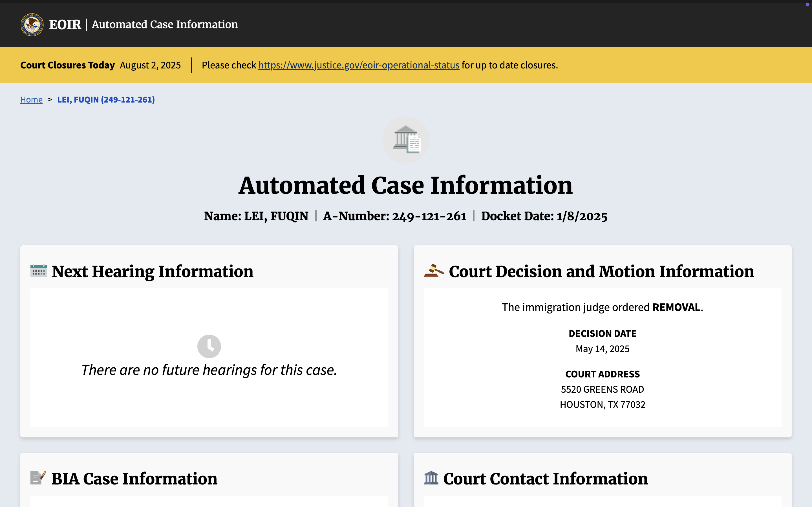Click the BIA Case Information heading

click(134, 479)
